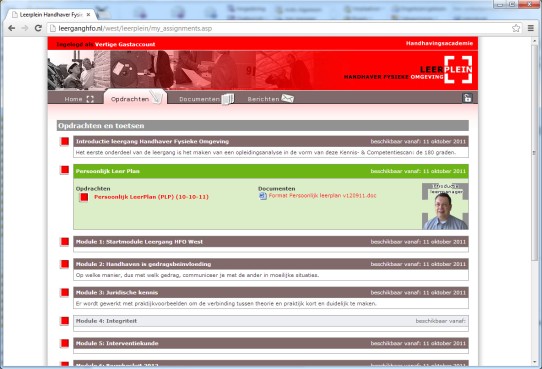This screenshot has height=369, width=542.
Task: Toggle red marker beside Module 2: Handhaven
Action: click(65, 264)
